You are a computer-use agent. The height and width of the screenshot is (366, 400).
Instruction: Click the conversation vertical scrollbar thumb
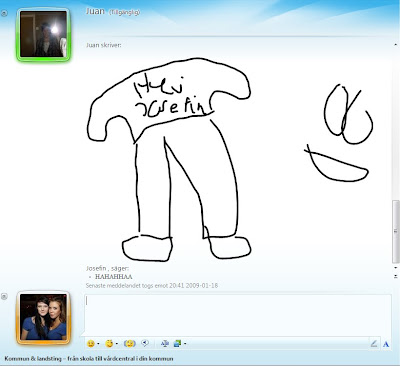tap(396, 232)
